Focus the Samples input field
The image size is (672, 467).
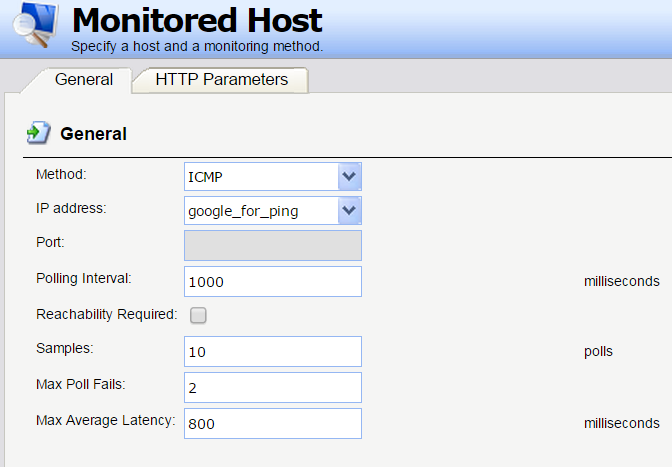tap(273, 351)
